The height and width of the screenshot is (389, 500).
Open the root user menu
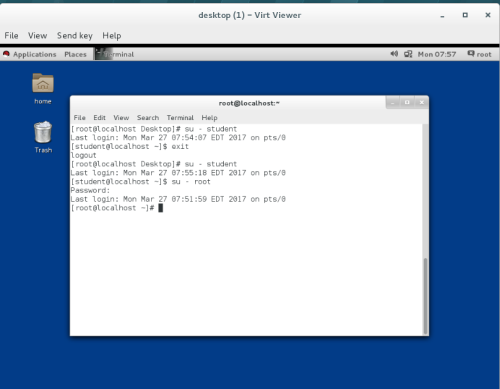[479, 54]
